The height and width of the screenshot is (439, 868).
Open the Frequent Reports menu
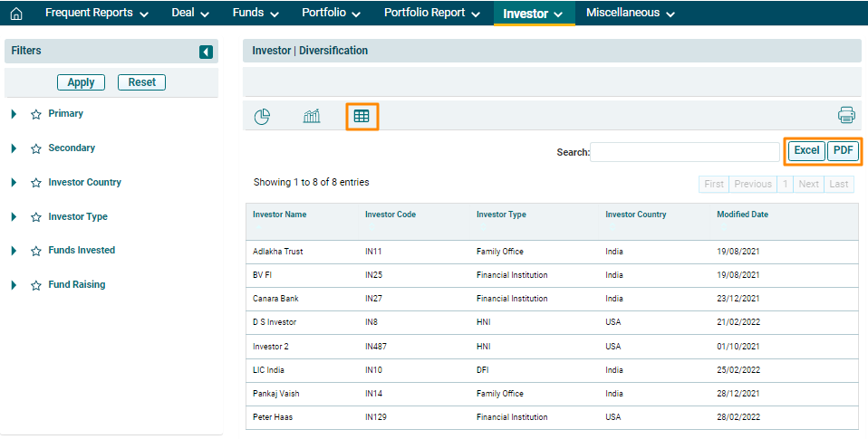(x=95, y=13)
